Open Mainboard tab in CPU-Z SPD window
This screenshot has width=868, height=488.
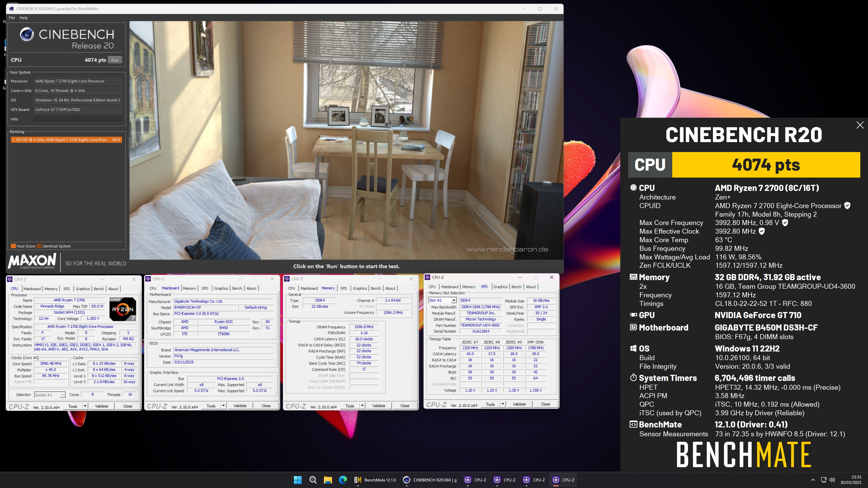pos(450,287)
